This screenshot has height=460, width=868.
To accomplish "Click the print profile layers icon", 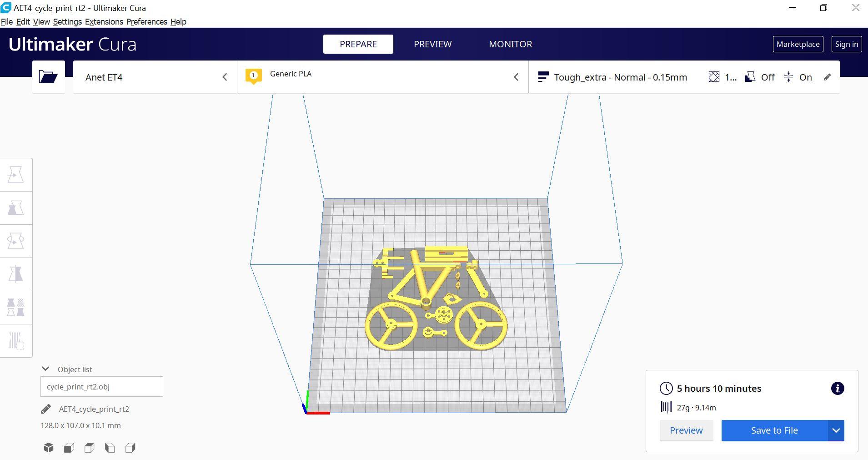I will tap(543, 77).
